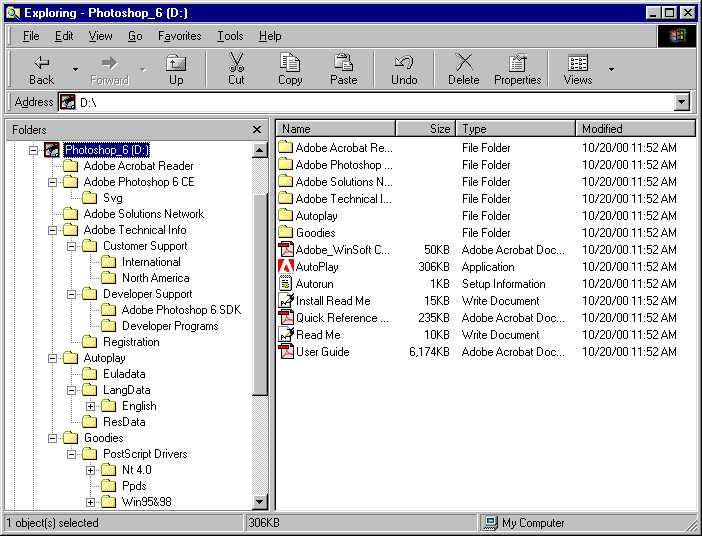The width and height of the screenshot is (702, 536).
Task: Select Adobe Solutions Network tree folder
Action: click(x=144, y=214)
